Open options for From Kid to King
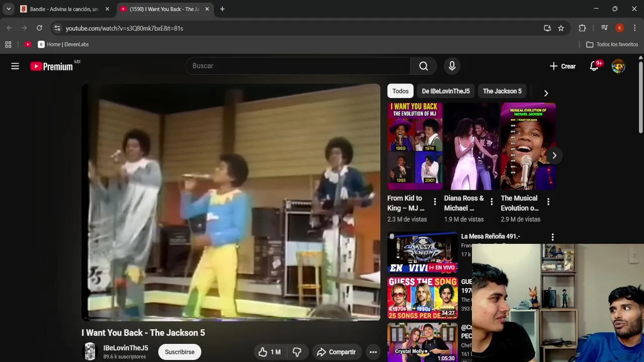Image resolution: width=644 pixels, height=362 pixels. point(435,202)
